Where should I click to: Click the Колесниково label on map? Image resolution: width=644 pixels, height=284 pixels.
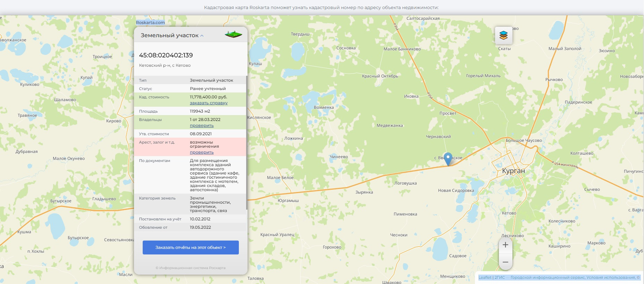pos(562,221)
